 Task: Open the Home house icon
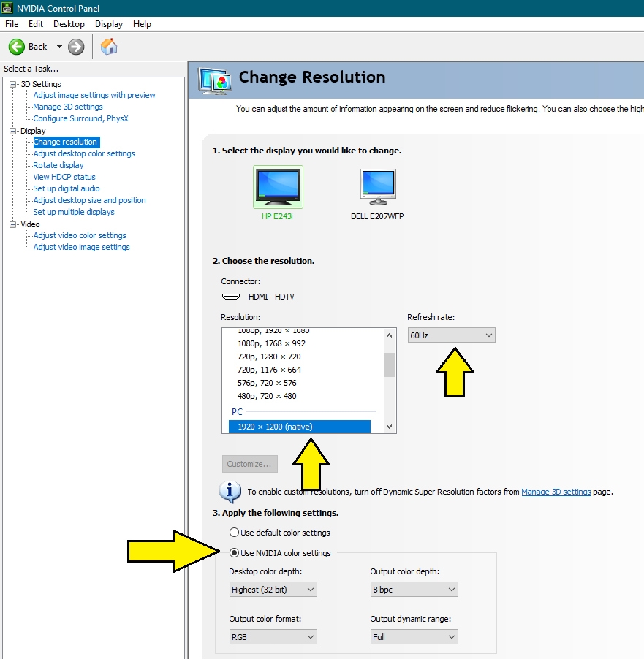(x=109, y=47)
